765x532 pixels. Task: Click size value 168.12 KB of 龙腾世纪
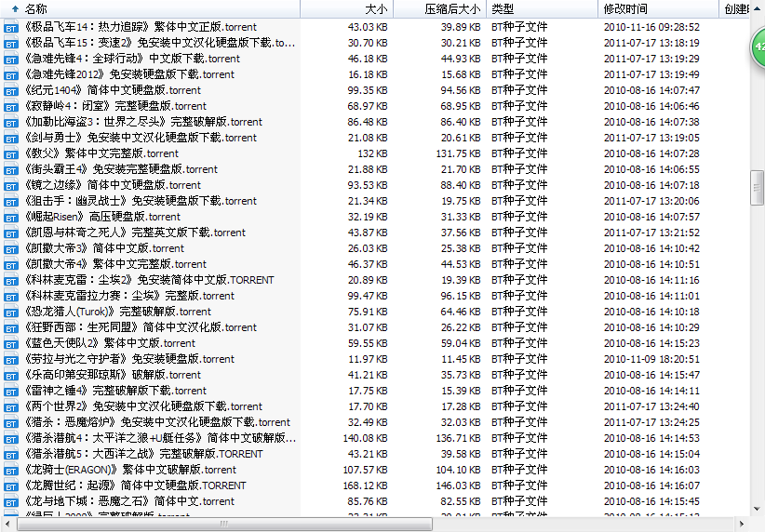point(366,485)
